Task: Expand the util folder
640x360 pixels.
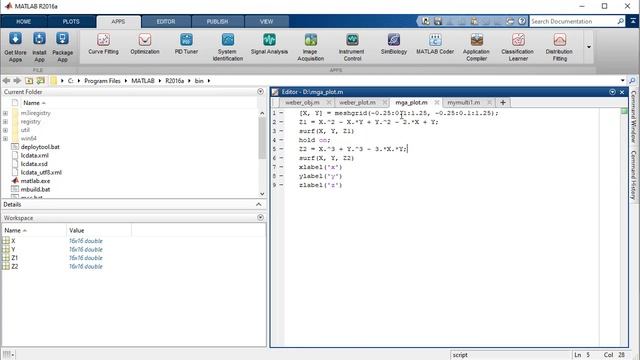Action: point(5,130)
